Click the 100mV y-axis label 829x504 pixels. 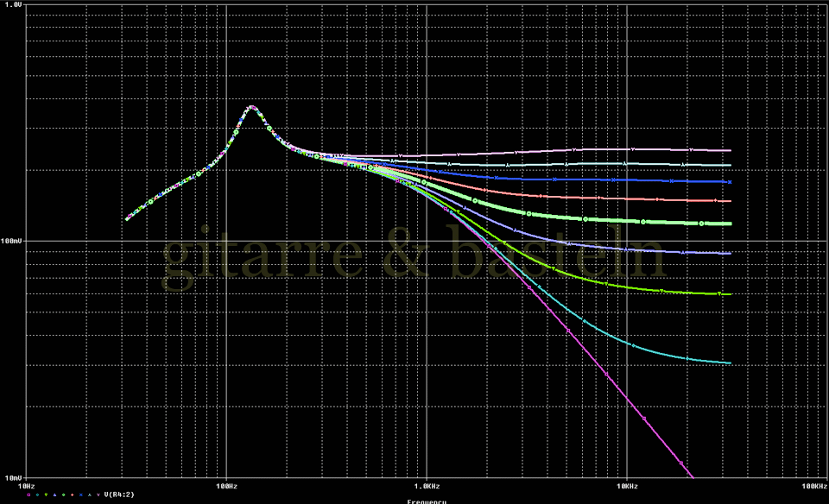tap(12, 242)
